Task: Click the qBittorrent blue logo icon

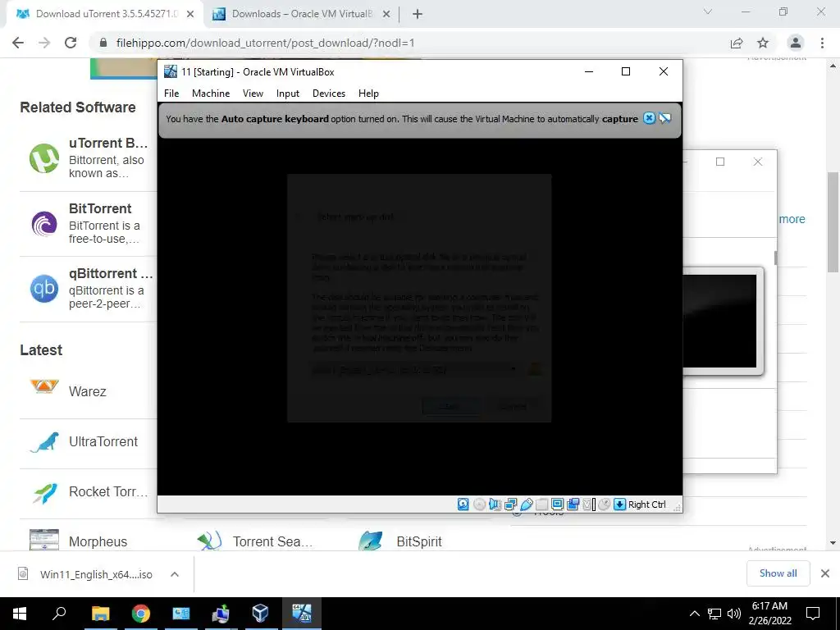Action: pos(44,289)
